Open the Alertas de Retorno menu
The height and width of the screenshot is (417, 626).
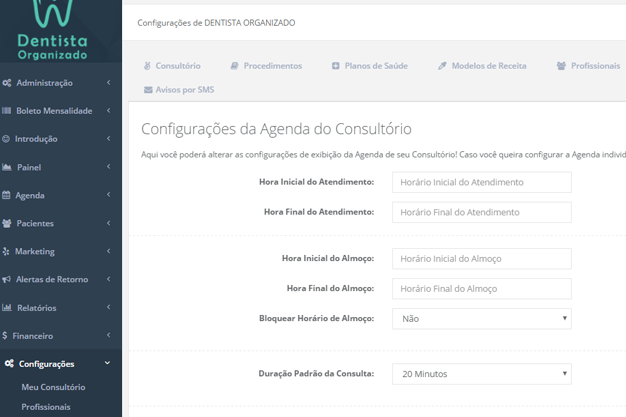pos(61,279)
